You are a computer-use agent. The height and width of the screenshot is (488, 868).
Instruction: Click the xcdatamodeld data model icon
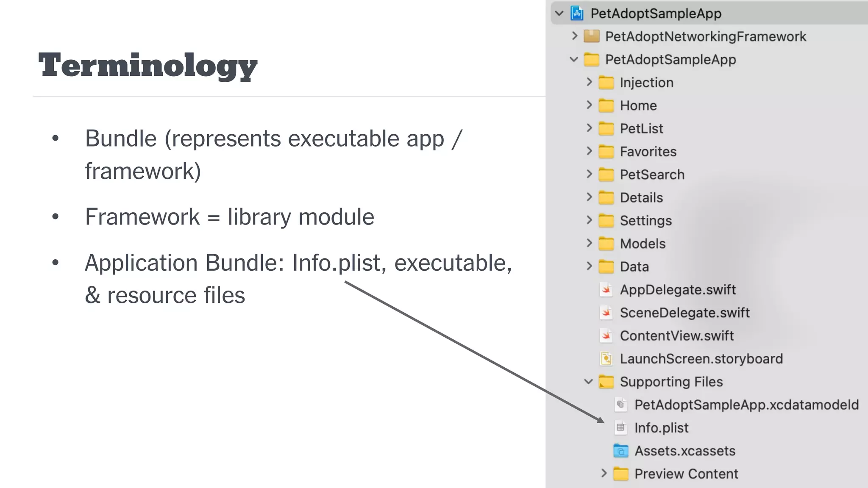[621, 405]
